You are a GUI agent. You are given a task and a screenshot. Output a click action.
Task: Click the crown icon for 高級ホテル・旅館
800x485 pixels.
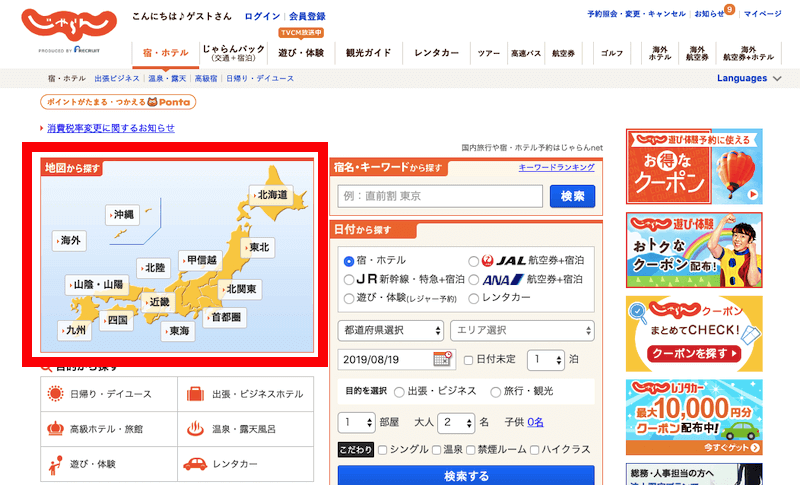click(55, 429)
